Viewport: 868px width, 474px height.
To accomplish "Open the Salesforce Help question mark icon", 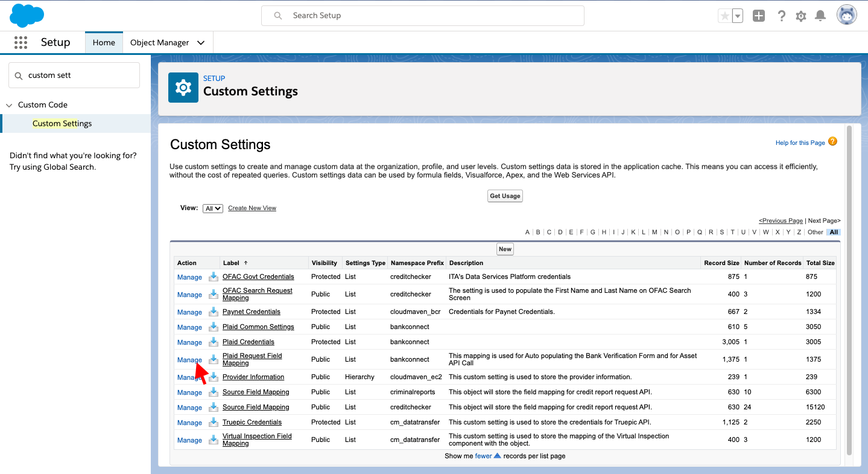I will click(x=782, y=16).
